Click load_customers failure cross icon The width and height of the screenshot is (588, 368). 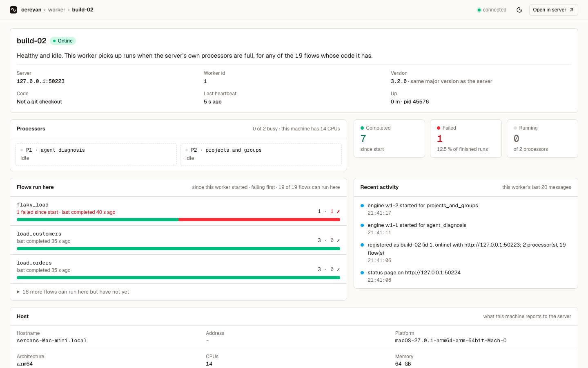pyautogui.click(x=338, y=240)
